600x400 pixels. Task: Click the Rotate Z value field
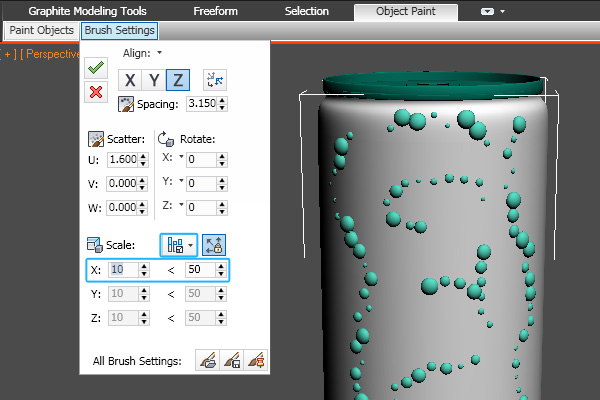pos(202,207)
